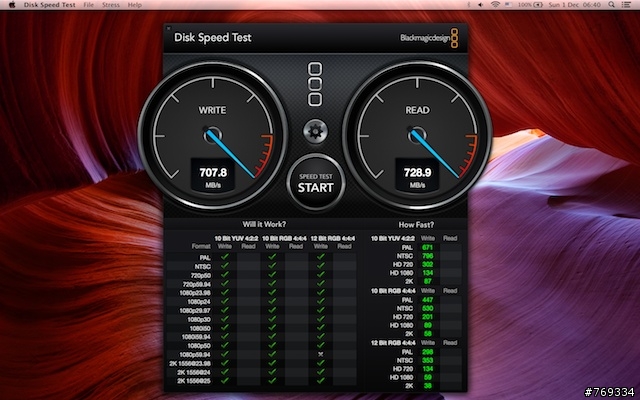Click the X mark in the 1080p59.94 row
640x400 pixels.
click(x=320, y=354)
